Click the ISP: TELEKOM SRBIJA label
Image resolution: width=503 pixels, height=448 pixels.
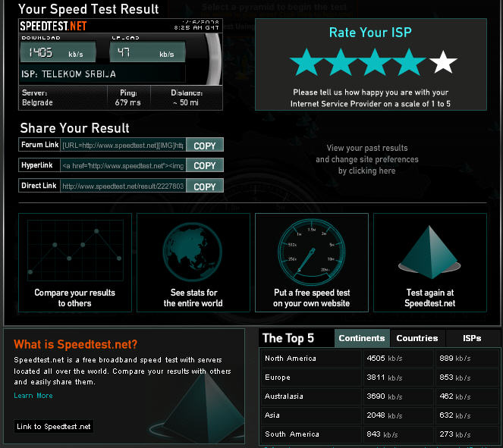pyautogui.click(x=68, y=74)
